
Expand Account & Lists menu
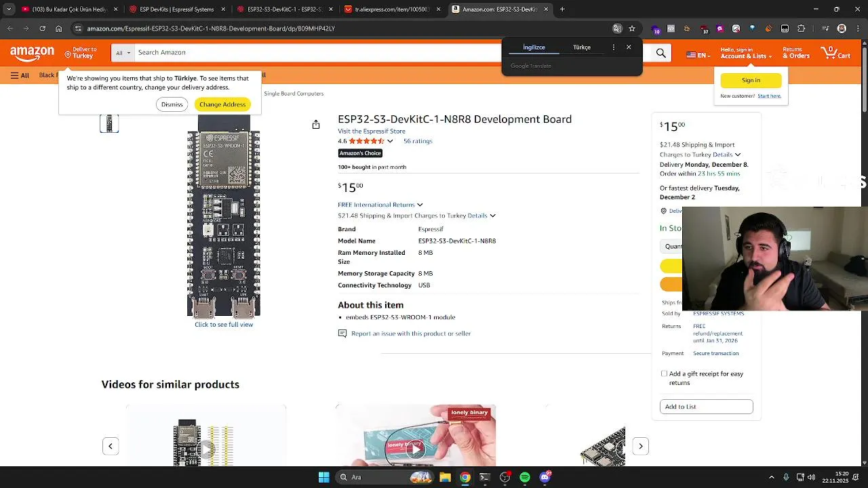click(x=745, y=53)
